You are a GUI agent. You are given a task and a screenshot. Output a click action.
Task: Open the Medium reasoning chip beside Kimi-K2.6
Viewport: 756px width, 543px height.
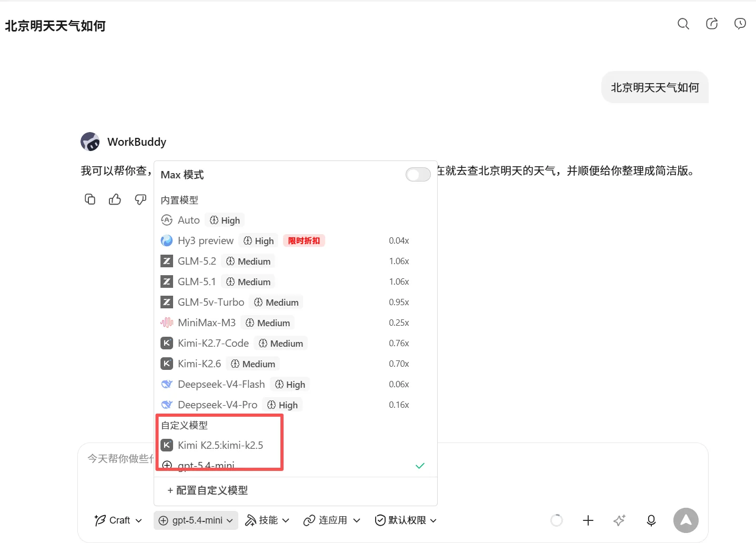pos(253,364)
